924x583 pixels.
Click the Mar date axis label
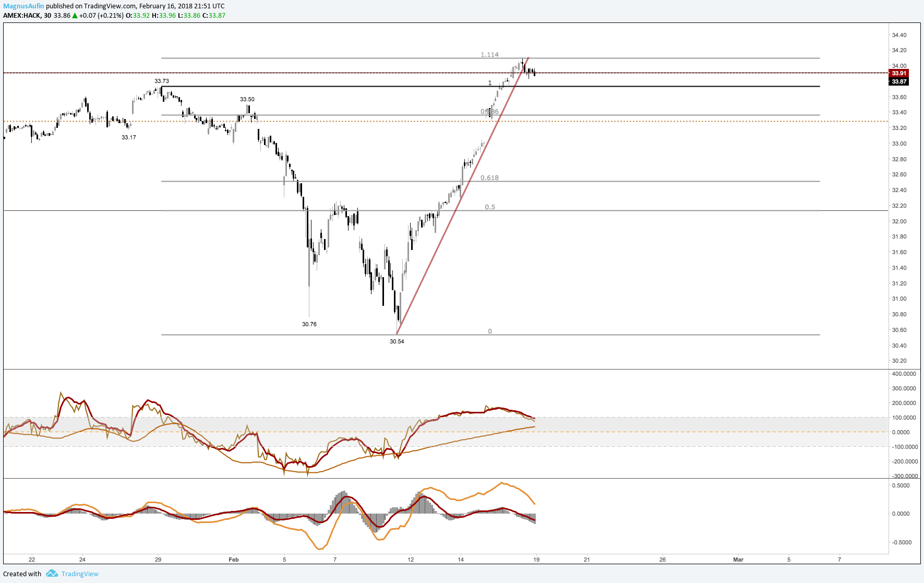click(x=738, y=560)
